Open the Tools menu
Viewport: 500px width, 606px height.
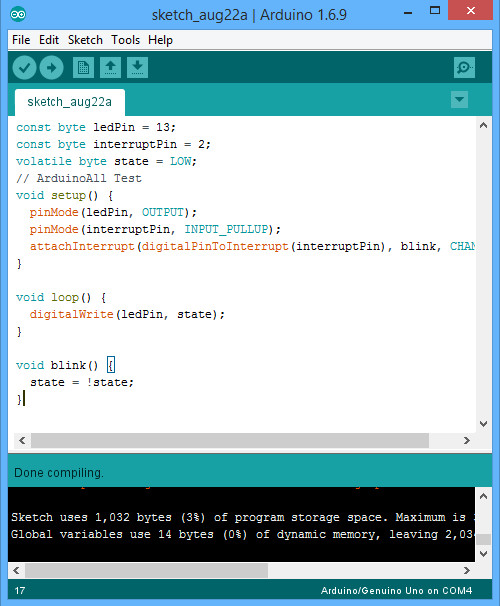[126, 40]
